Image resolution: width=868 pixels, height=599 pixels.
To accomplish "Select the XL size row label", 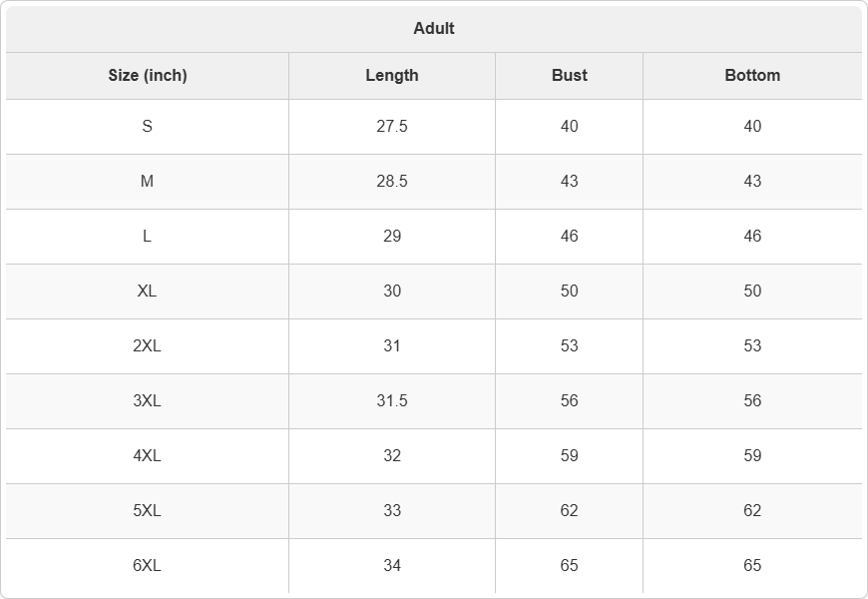I will 148,291.
